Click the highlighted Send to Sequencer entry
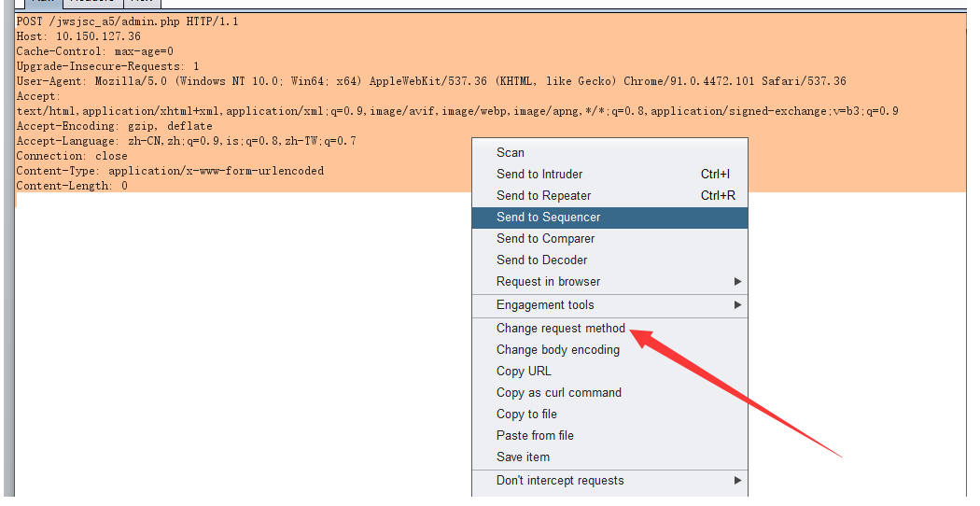Screen dimensions: 980x506 click(549, 217)
